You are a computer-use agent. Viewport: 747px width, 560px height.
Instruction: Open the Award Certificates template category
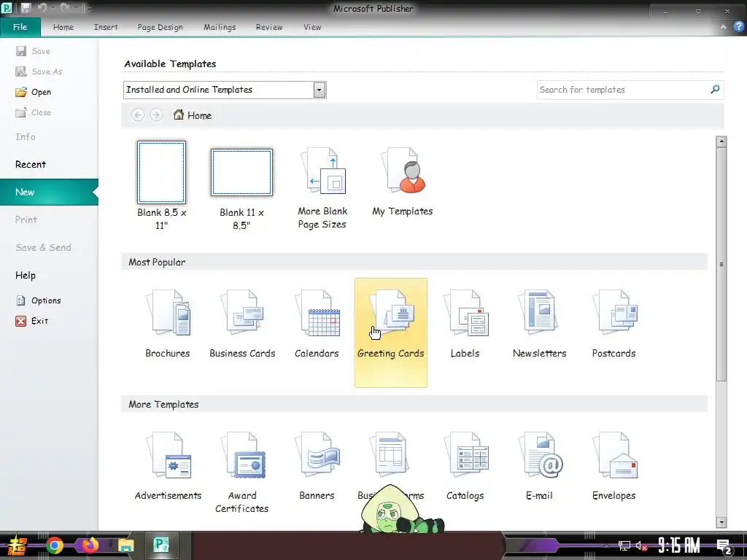pos(242,472)
